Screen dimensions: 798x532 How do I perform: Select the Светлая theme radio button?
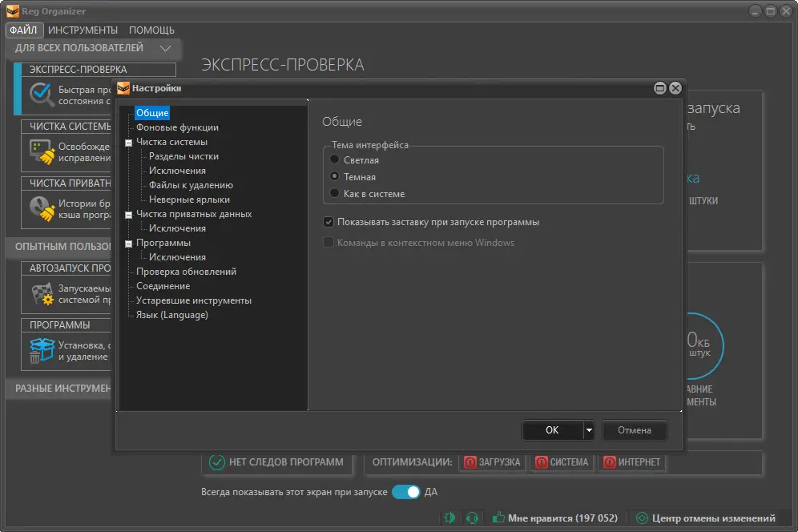[x=334, y=159]
